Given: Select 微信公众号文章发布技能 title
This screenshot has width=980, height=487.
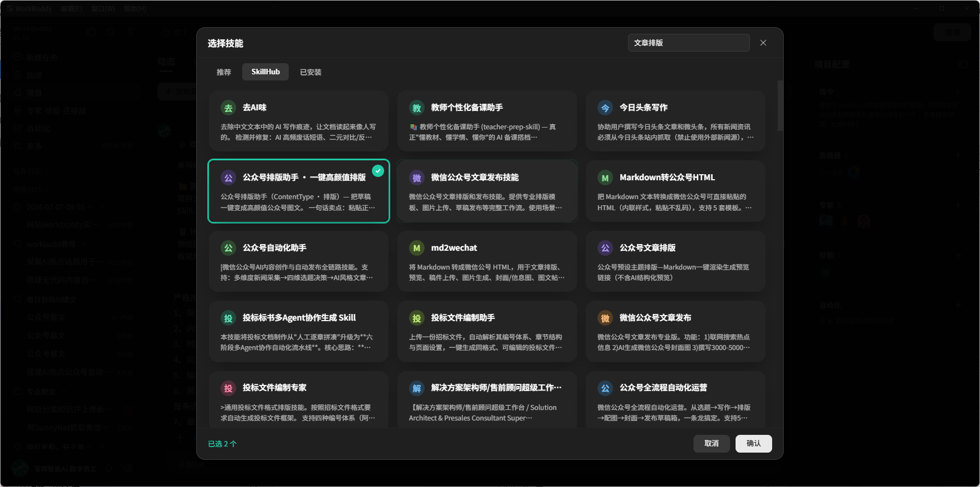Looking at the screenshot, I should [x=475, y=177].
